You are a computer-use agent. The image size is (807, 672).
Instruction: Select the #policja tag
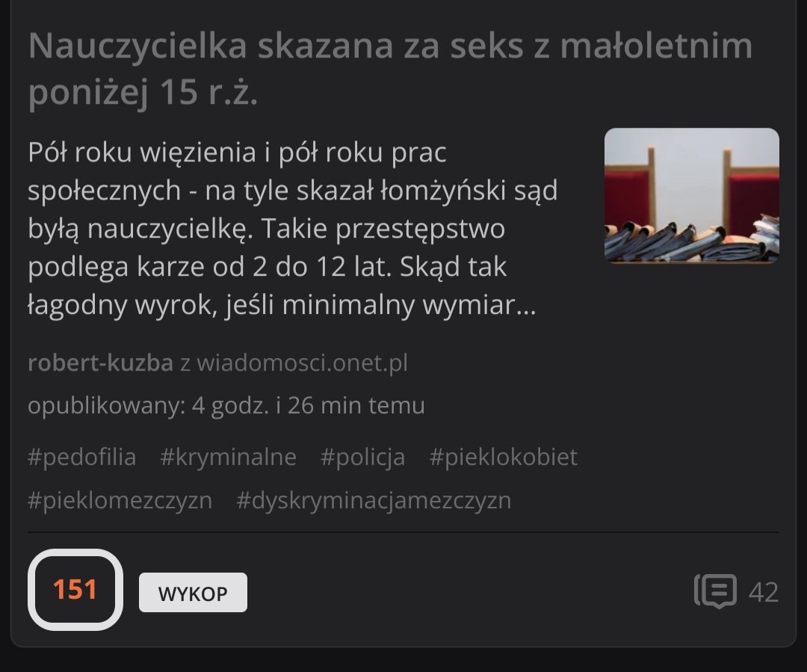[x=363, y=457]
